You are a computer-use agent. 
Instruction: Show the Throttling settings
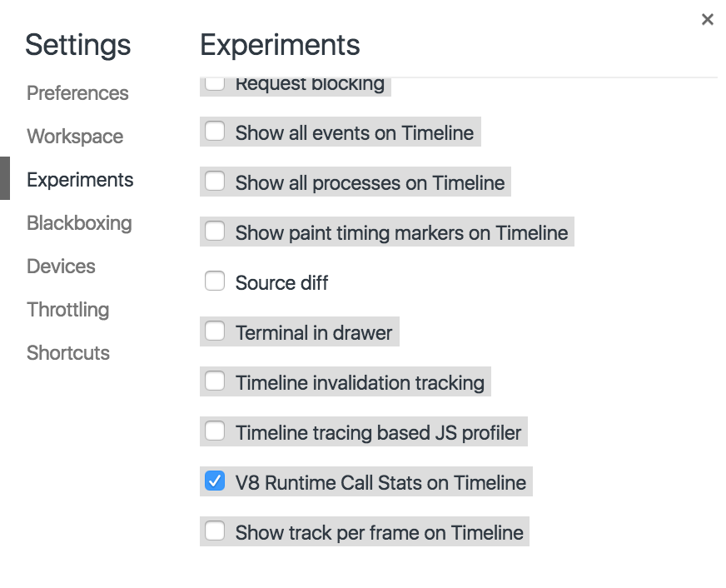pyautogui.click(x=68, y=310)
